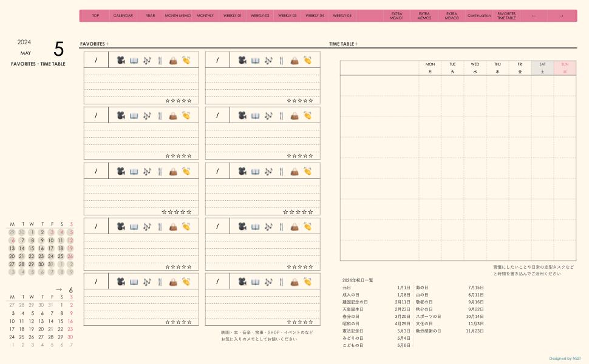Jump to June using the arrow above the mini calendar
The image size is (589, 364).
pyautogui.click(x=59, y=290)
